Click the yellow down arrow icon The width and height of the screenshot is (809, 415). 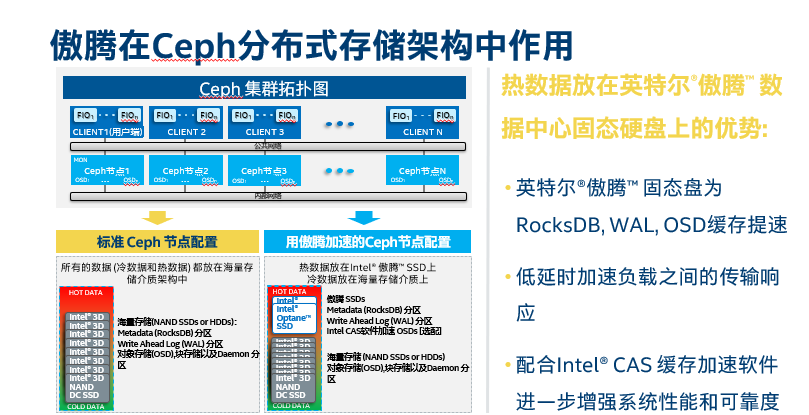157,218
